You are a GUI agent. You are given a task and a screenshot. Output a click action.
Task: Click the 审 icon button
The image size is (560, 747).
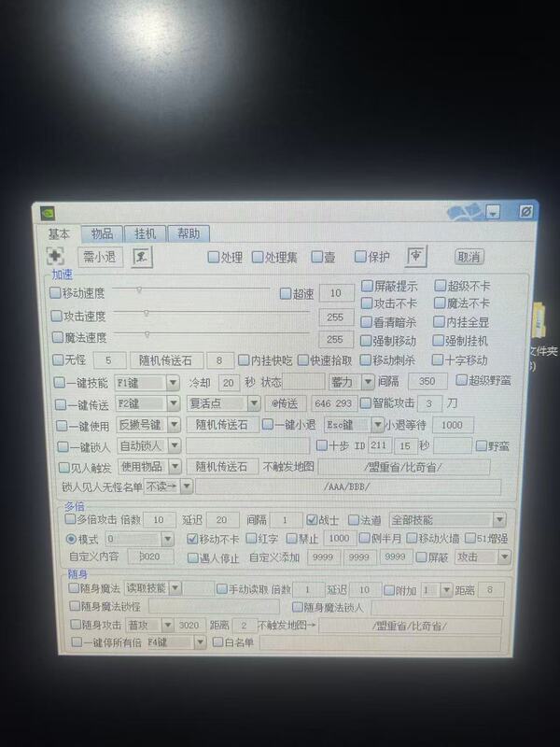click(416, 257)
